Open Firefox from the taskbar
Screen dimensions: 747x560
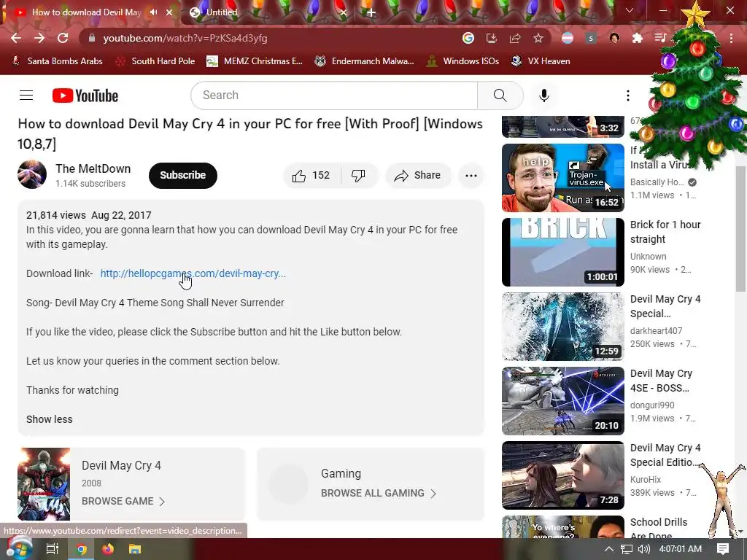(108, 549)
